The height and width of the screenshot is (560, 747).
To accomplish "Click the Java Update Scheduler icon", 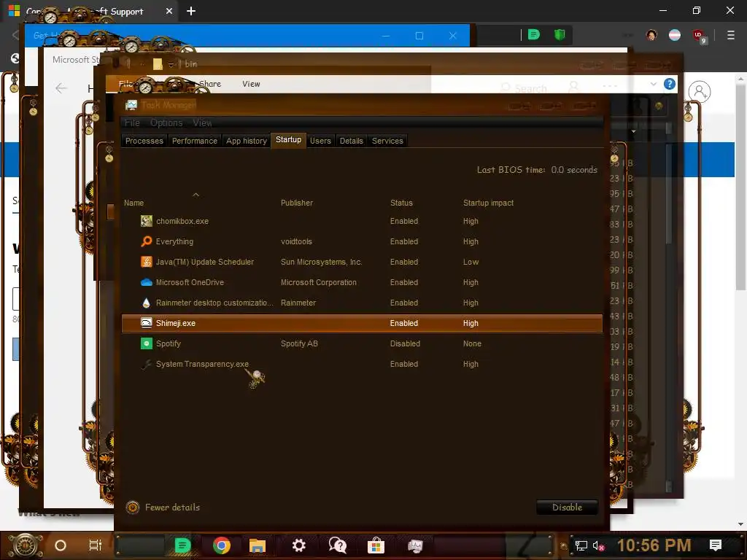I will 146,262.
